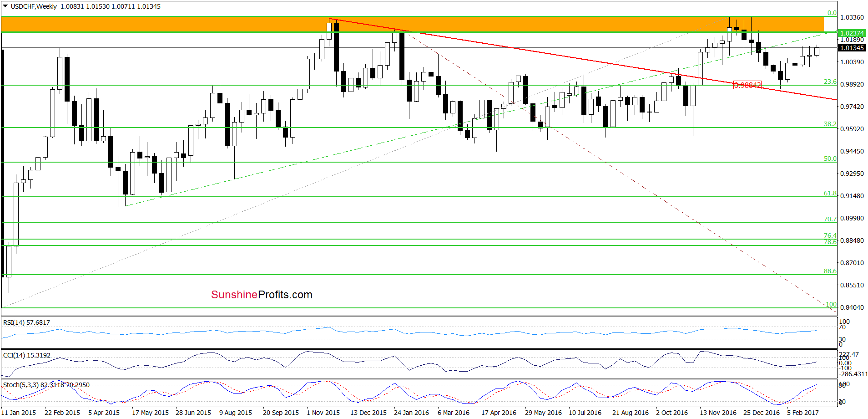This screenshot has width=868, height=419.
Task: Click the 0.85510 price axis label
Action: pyautogui.click(x=852, y=285)
